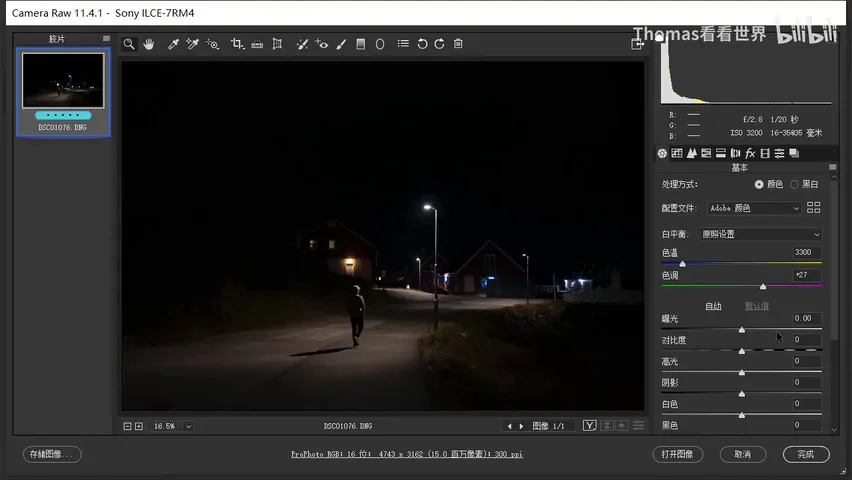The height and width of the screenshot is (480, 852).
Task: Rotate image clockwise
Action: (x=439, y=44)
